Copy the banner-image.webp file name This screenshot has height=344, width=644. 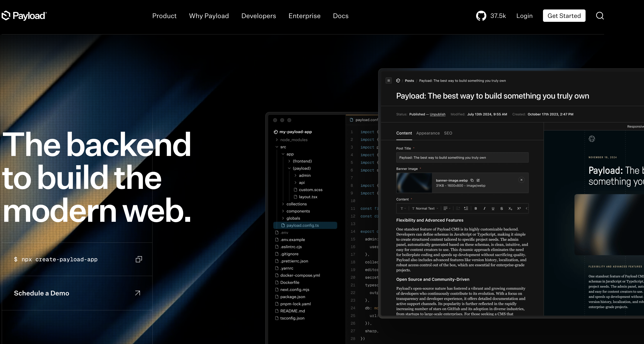pos(472,180)
